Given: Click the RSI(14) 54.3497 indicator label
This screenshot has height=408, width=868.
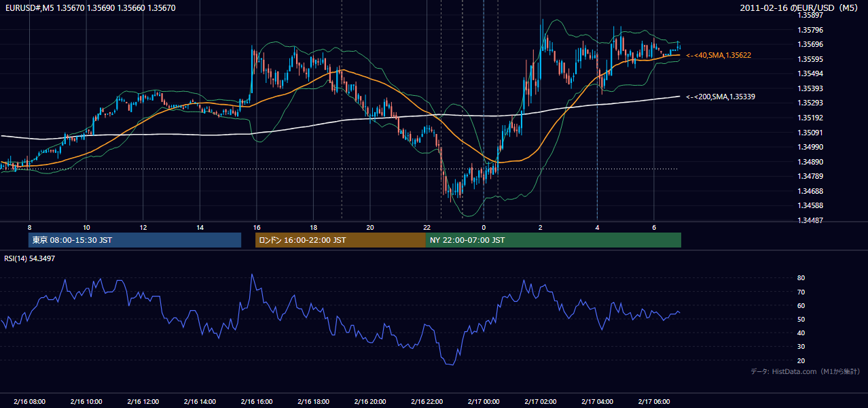Looking at the screenshot, I should 30,258.
